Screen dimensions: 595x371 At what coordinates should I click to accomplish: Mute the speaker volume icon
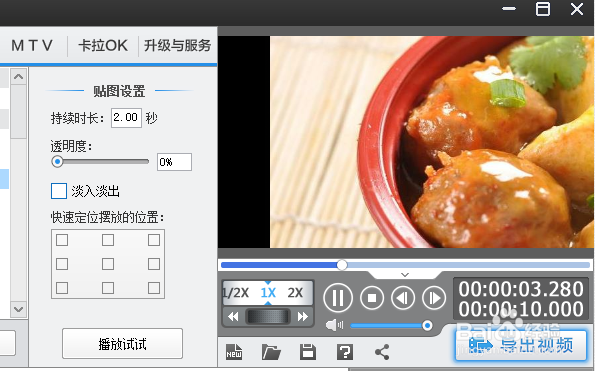coord(334,325)
